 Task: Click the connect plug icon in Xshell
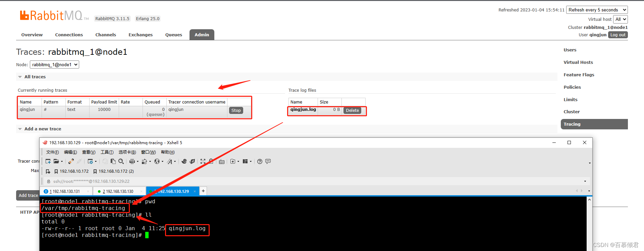pos(71,161)
